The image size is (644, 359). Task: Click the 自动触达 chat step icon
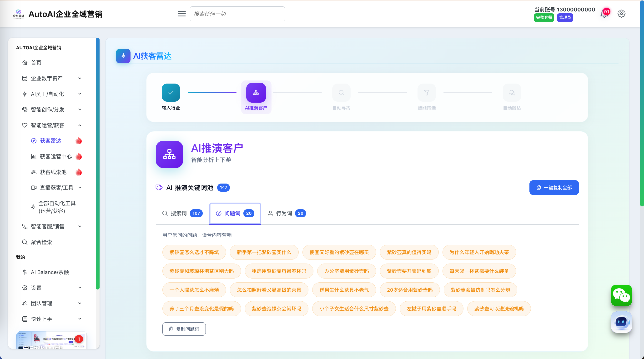pos(512,93)
